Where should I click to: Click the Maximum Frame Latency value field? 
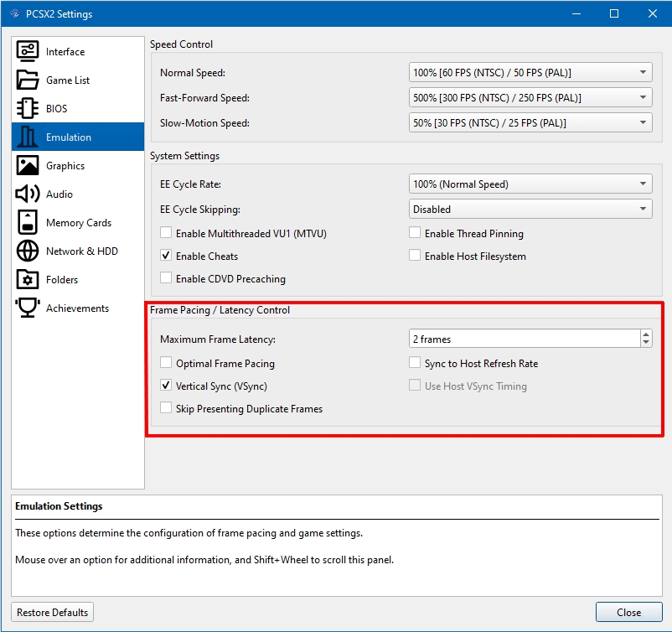(x=525, y=339)
